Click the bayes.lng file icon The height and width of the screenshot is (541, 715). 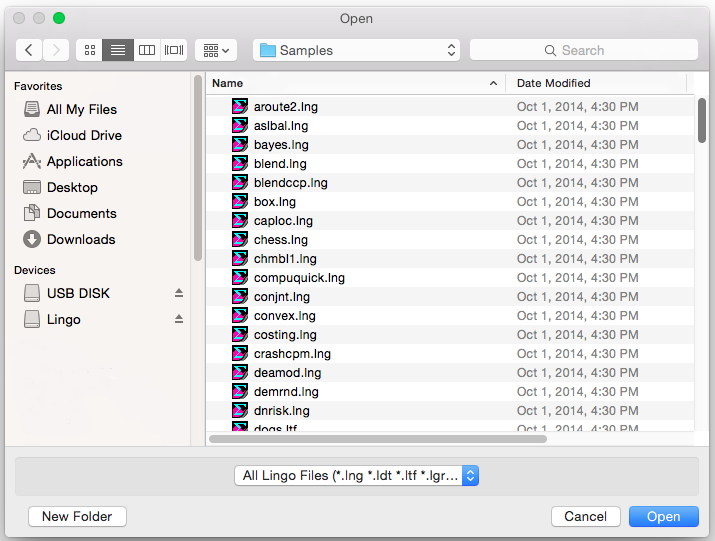240,145
